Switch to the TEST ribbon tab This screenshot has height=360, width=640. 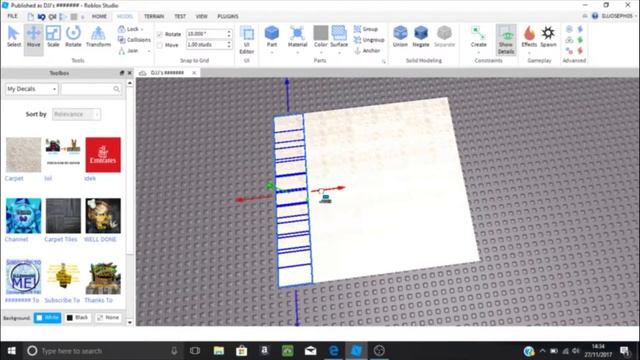pyautogui.click(x=180, y=16)
